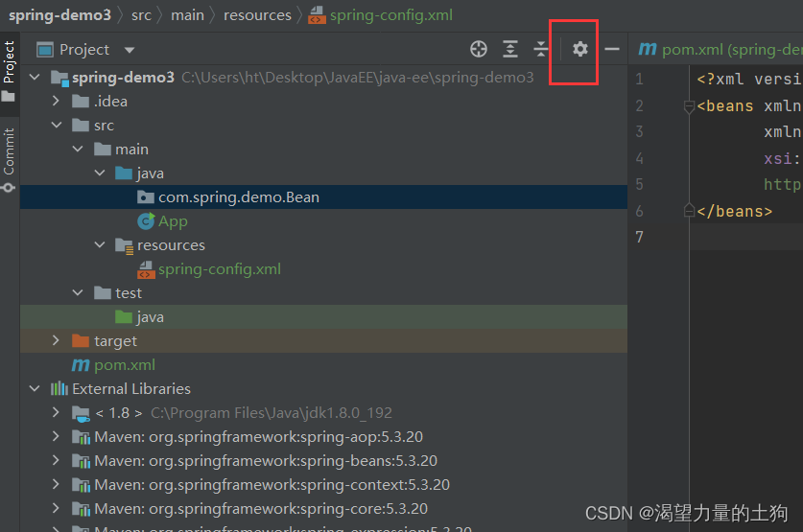The width and height of the screenshot is (803, 532).
Task: Click the Expand All toolbar icon
Action: 510,49
